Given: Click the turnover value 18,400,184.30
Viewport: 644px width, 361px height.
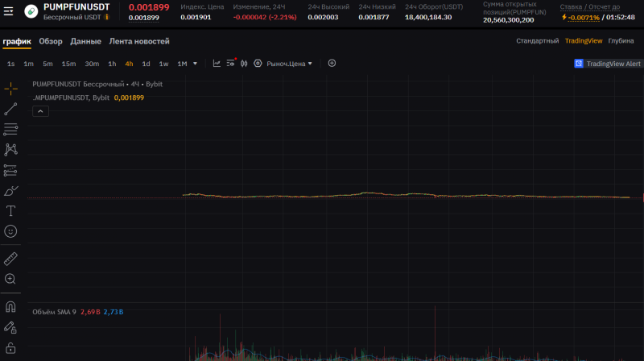Looking at the screenshot, I should coord(428,17).
